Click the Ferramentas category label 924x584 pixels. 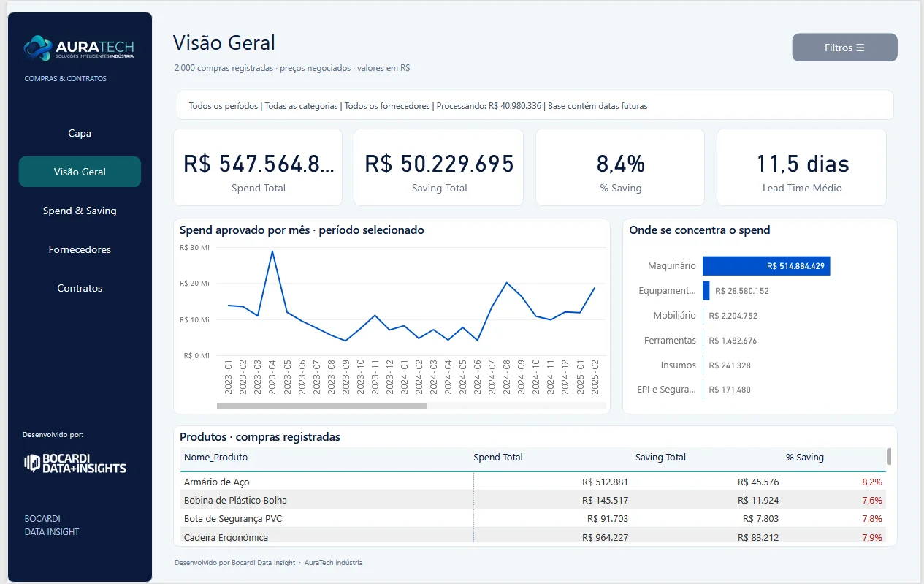(670, 341)
